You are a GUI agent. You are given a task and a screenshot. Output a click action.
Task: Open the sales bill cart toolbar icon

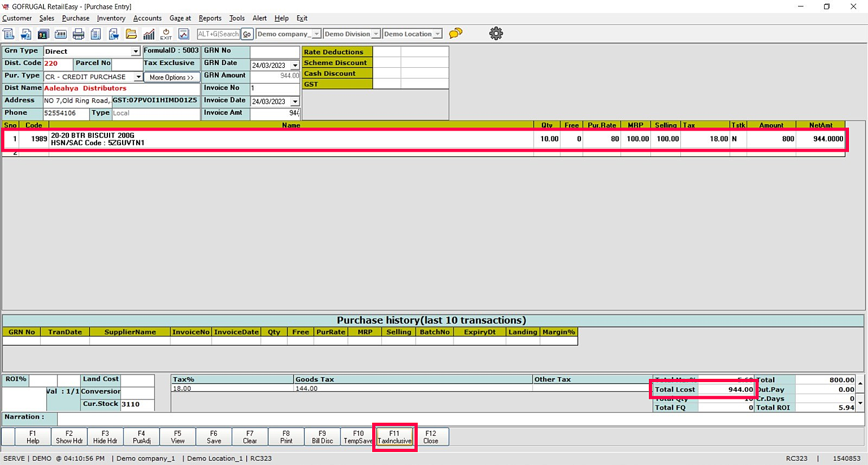point(26,34)
